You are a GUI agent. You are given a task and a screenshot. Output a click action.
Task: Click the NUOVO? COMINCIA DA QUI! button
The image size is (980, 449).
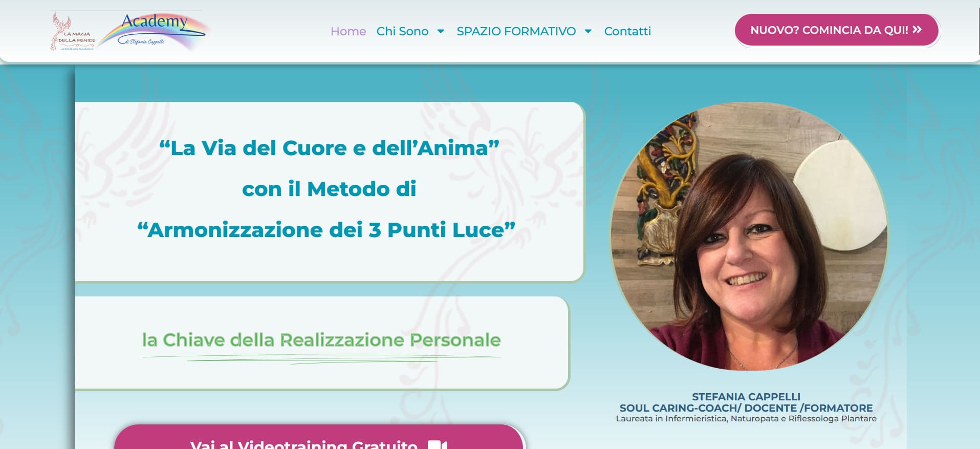(x=837, y=30)
